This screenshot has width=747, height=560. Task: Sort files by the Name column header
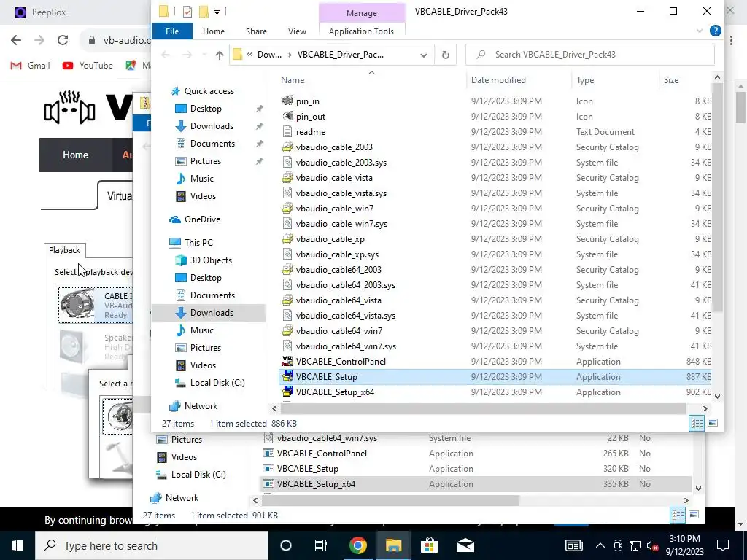click(293, 80)
